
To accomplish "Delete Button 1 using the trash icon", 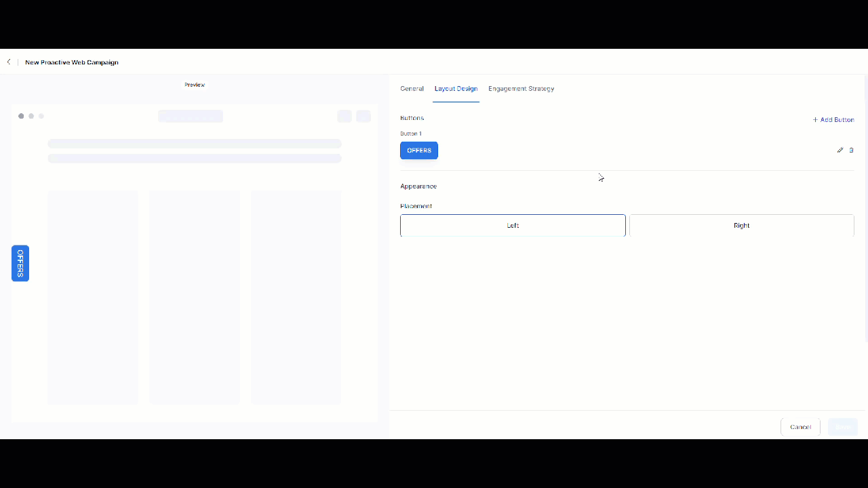I will 852,150.
